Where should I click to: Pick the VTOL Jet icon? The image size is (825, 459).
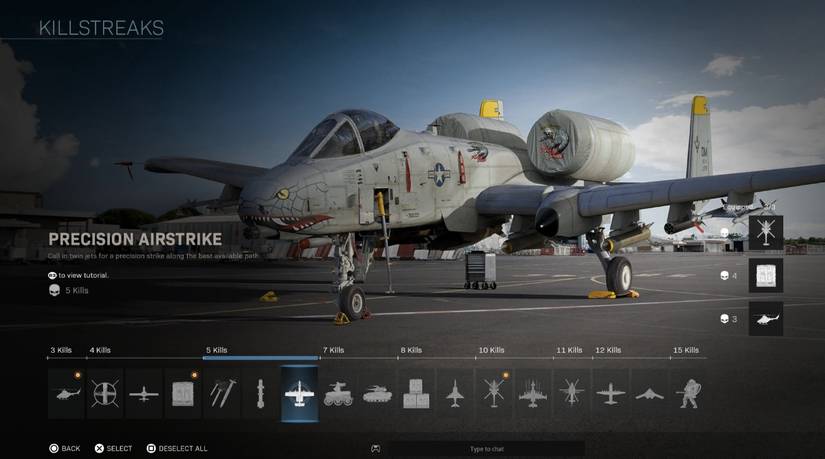click(455, 393)
